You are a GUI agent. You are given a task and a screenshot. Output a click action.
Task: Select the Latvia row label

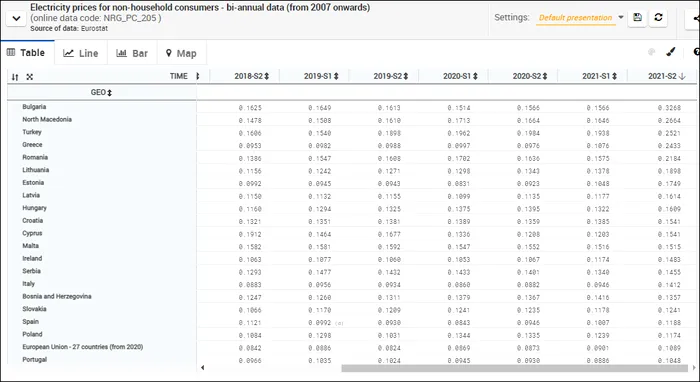[31, 195]
